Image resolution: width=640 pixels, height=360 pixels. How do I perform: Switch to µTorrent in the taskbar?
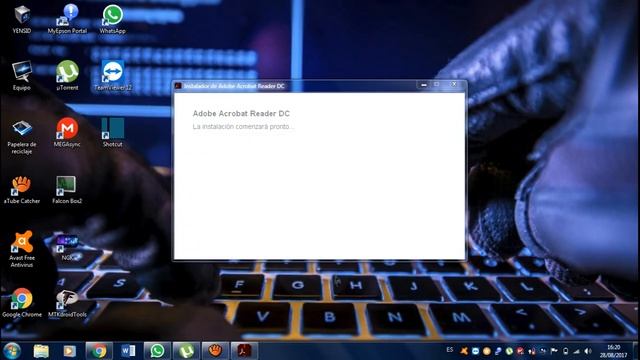pos(187,351)
